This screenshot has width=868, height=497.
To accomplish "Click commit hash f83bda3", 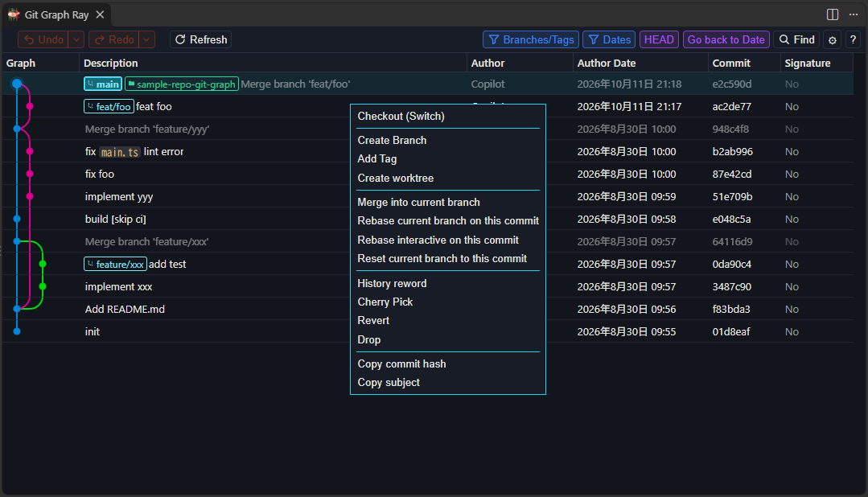I will click(x=731, y=310).
